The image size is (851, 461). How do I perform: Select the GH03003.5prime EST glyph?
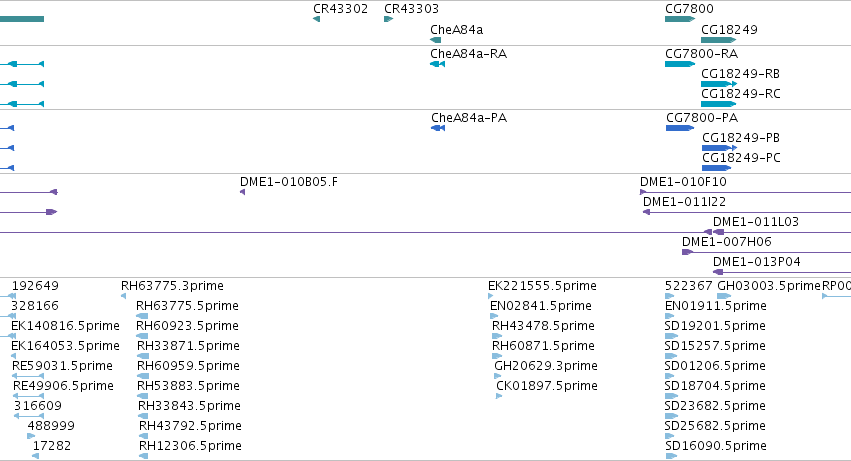pyautogui.click(x=725, y=296)
